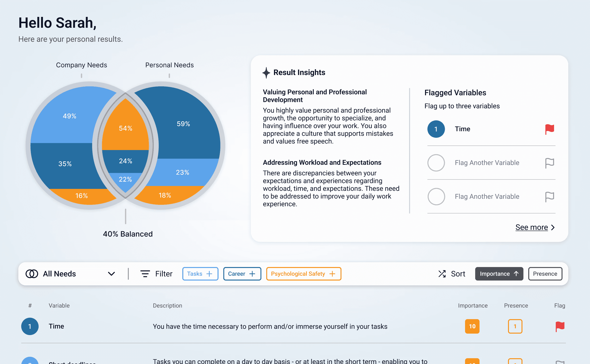
Task: Click the Importance column header
Action: point(473,306)
